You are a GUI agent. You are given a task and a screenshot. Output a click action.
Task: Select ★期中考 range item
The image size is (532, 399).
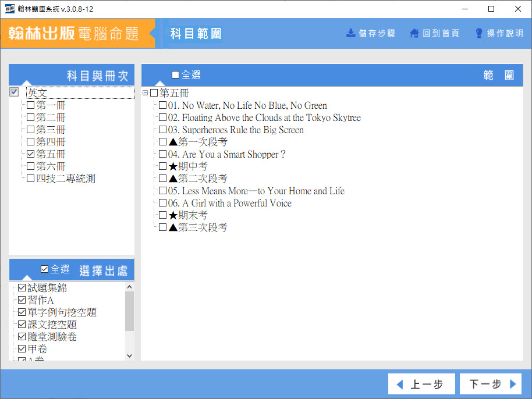(187, 167)
